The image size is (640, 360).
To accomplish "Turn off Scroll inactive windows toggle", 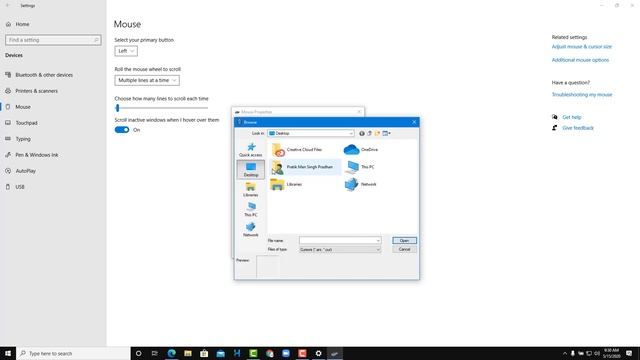I will [122, 130].
